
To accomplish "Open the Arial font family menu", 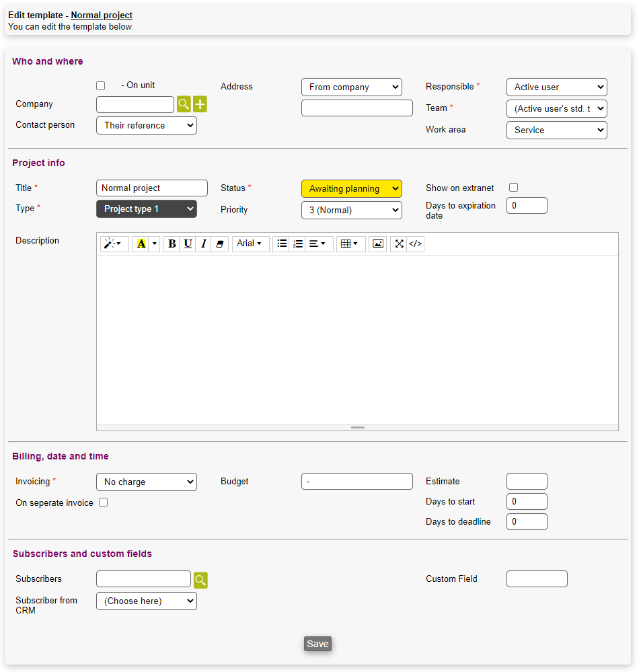I will pyautogui.click(x=249, y=244).
